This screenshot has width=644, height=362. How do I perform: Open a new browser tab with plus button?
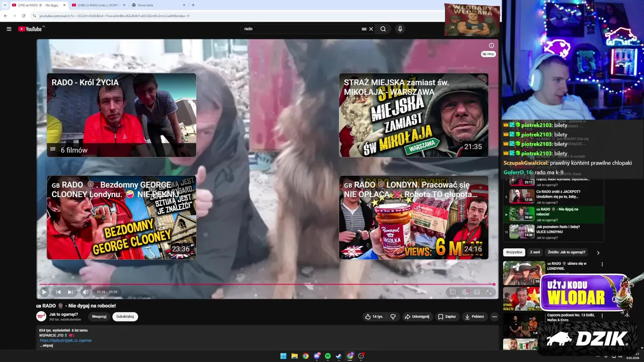pyautogui.click(x=193, y=5)
